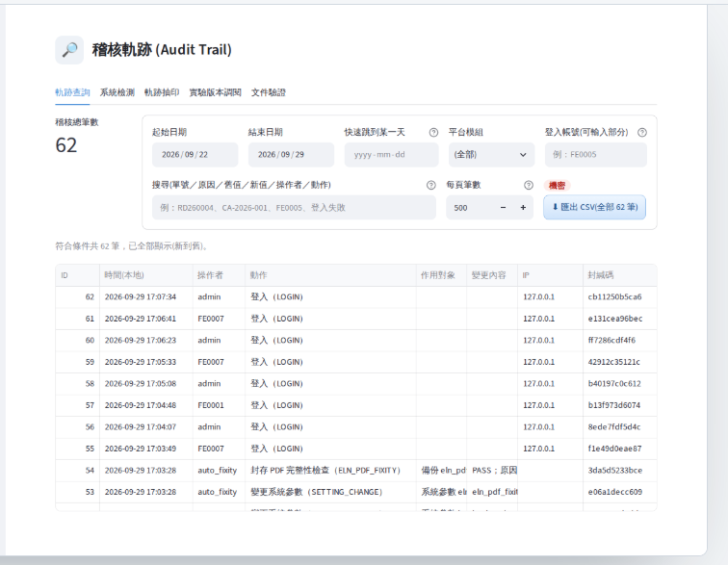Focus the keyword search input box
Viewport: 728px width, 565px height.
click(x=294, y=208)
